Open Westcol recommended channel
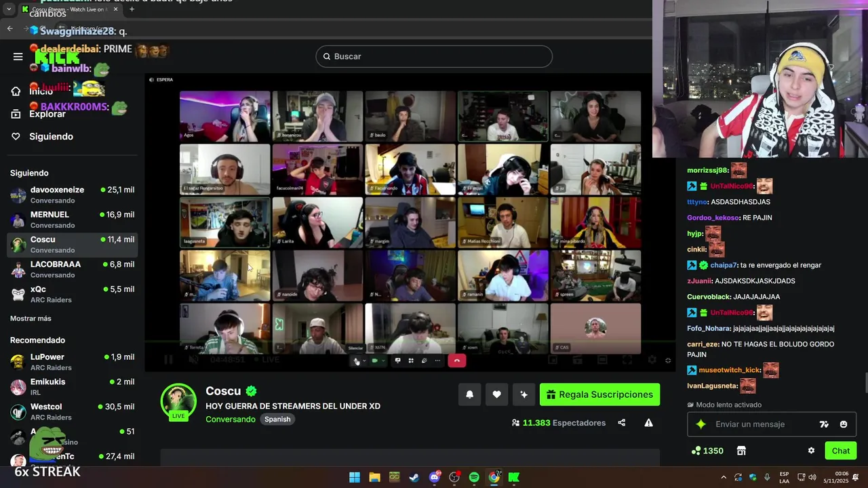 tap(72, 412)
